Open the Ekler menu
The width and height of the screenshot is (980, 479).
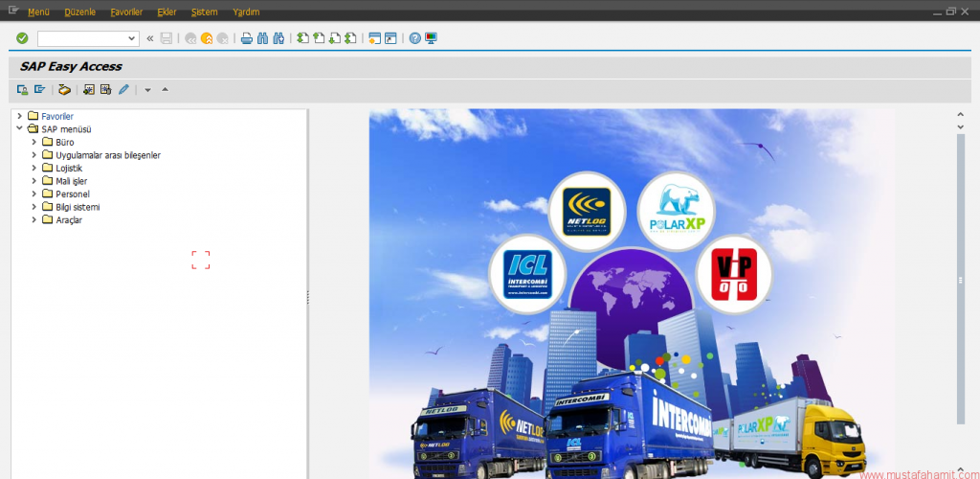point(167,11)
